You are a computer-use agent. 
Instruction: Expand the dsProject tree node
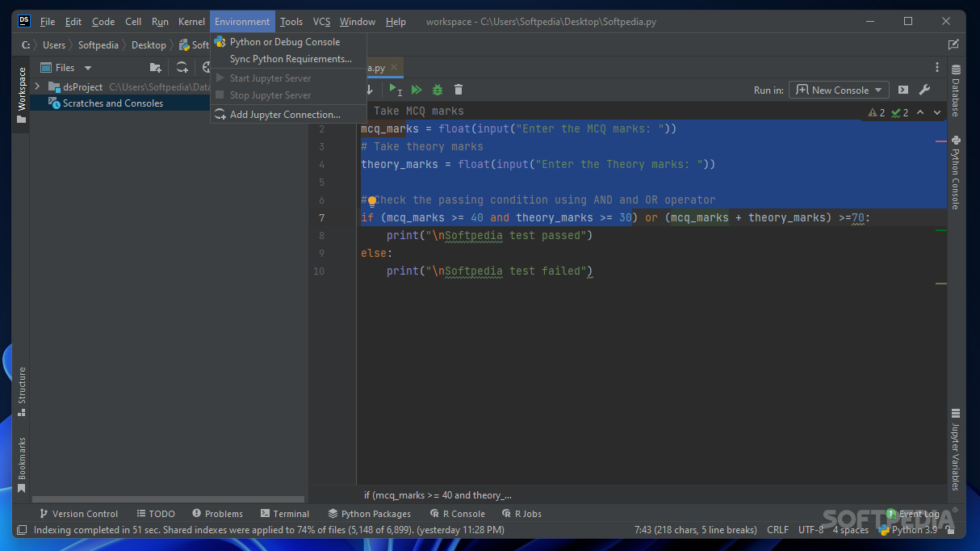coord(37,86)
